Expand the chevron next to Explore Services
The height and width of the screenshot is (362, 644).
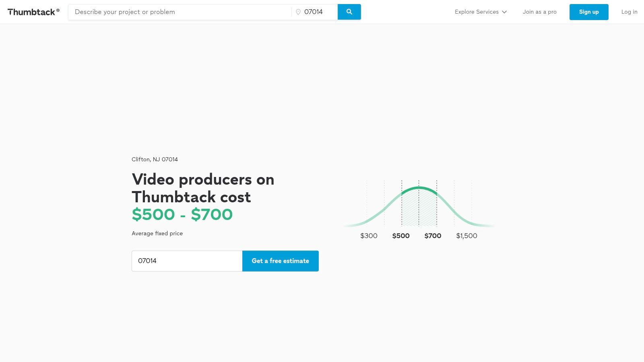(x=504, y=12)
